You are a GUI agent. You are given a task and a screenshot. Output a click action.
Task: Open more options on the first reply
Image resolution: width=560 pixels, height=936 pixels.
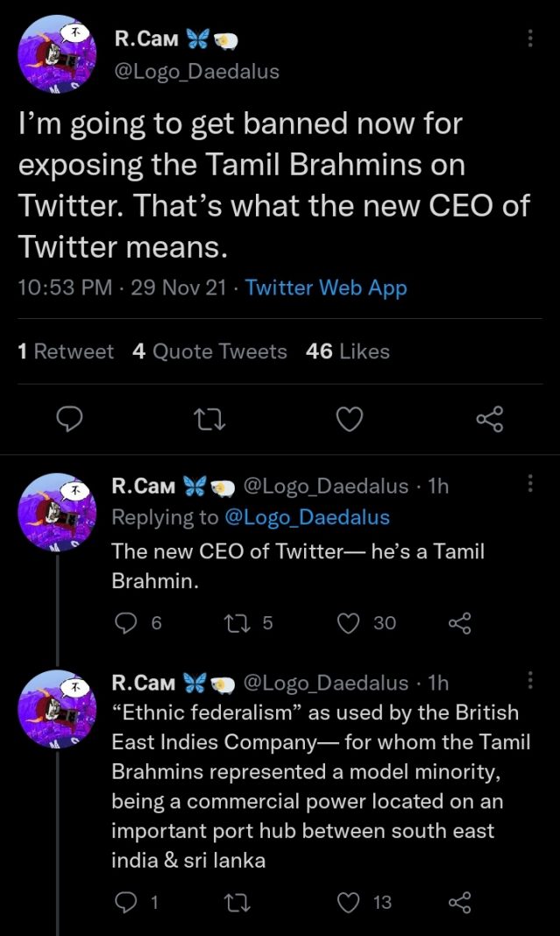click(x=529, y=484)
